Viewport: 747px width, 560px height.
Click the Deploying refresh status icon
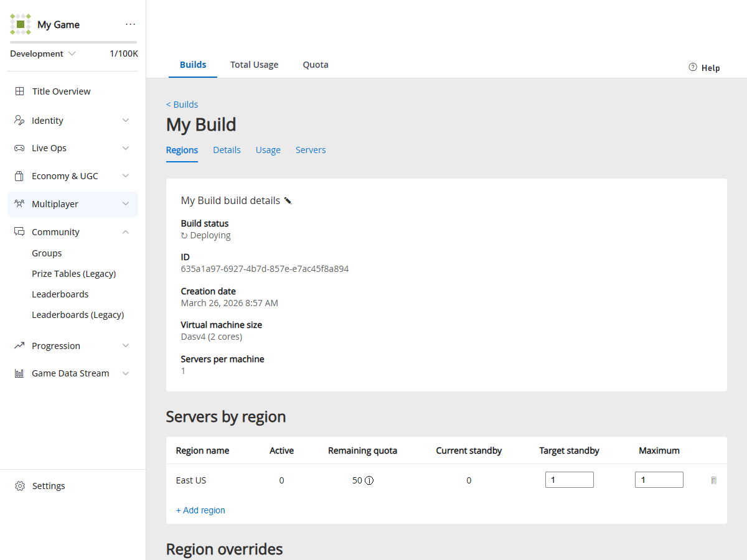(184, 236)
